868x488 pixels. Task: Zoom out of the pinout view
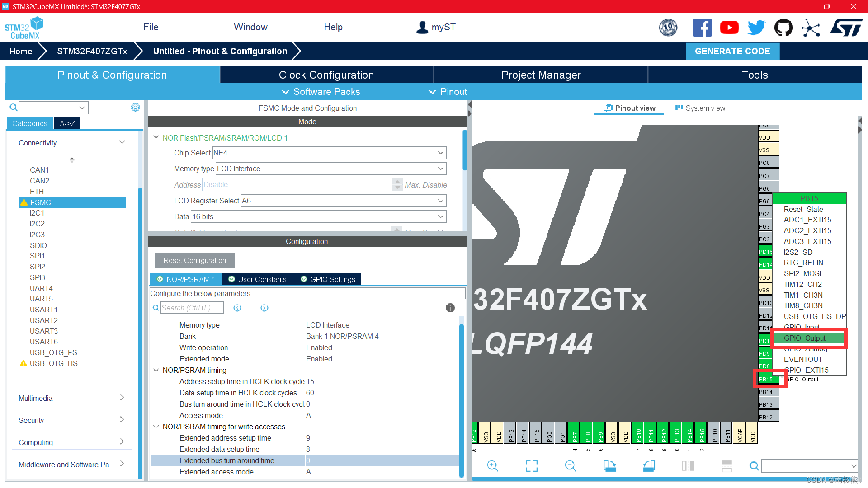[x=570, y=465]
